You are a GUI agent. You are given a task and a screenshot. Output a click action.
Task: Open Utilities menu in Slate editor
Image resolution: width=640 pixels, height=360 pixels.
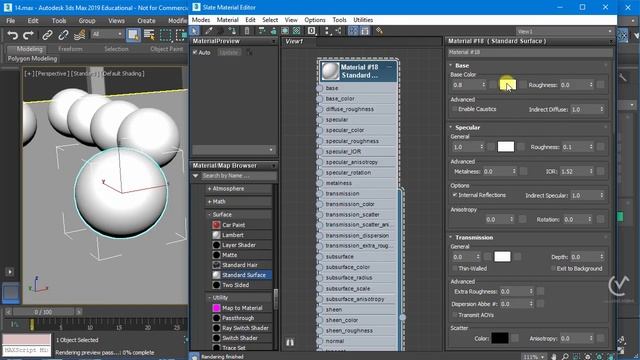tap(363, 20)
